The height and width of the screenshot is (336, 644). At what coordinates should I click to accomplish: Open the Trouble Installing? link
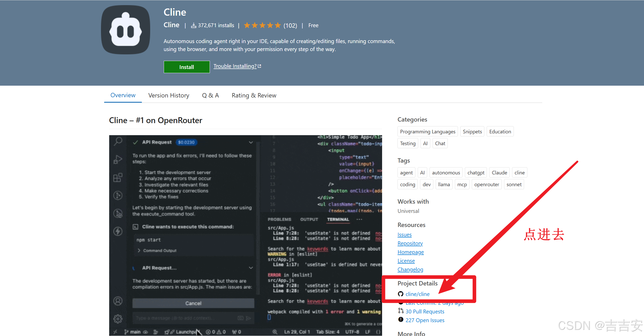237,66
